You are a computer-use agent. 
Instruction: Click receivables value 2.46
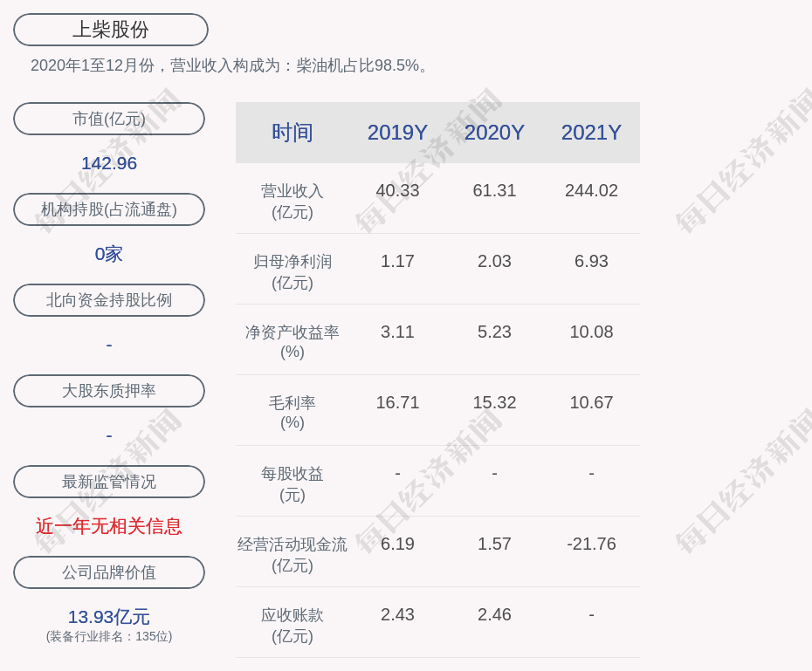494,614
